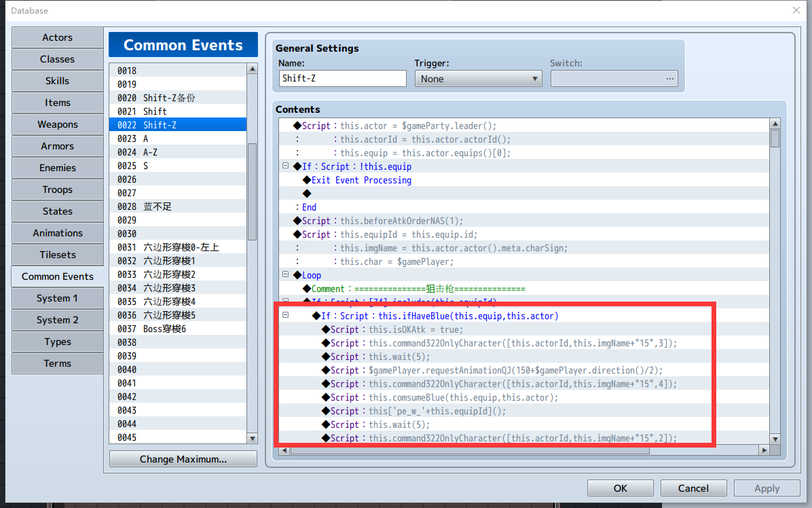
Task: Select common event 0020 Shift-Z备份
Action: pos(178,98)
